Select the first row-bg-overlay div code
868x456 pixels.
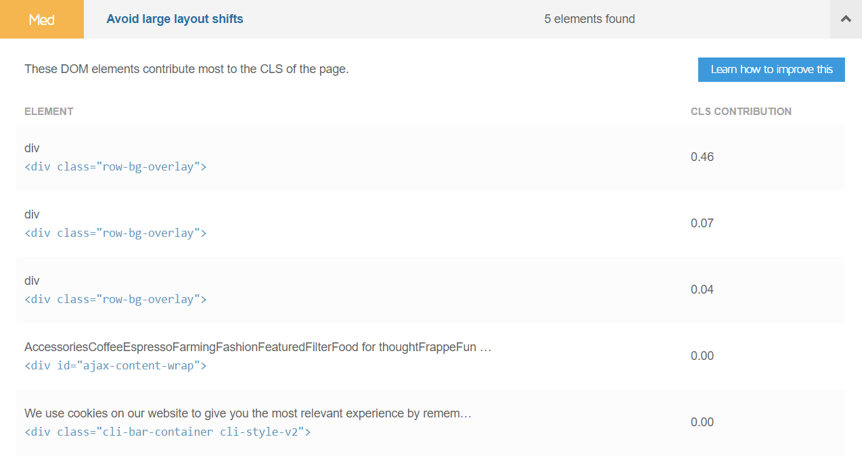point(116,166)
